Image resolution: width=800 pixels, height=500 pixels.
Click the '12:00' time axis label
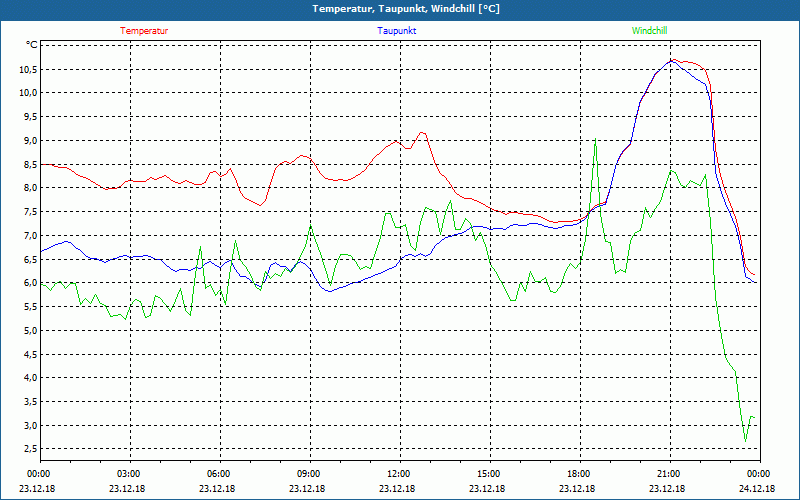(398, 474)
